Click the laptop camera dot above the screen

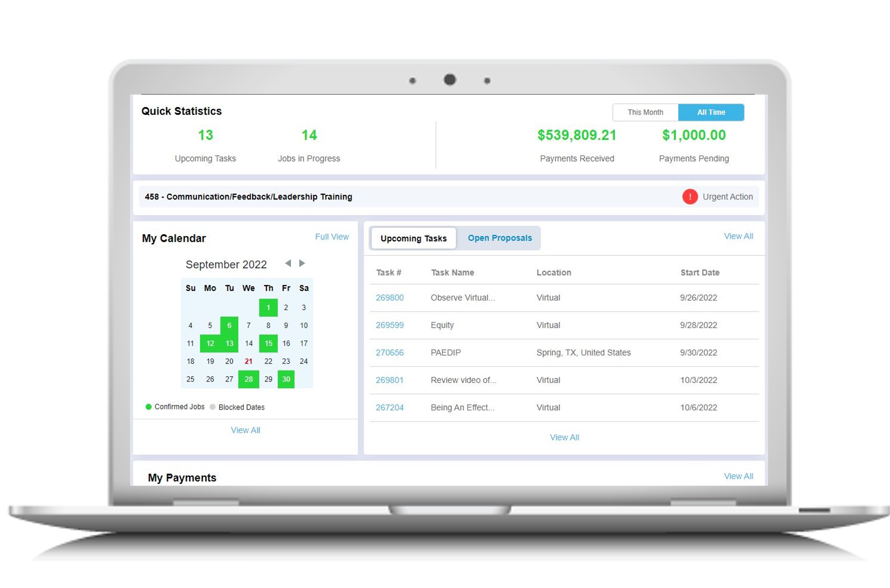click(449, 79)
